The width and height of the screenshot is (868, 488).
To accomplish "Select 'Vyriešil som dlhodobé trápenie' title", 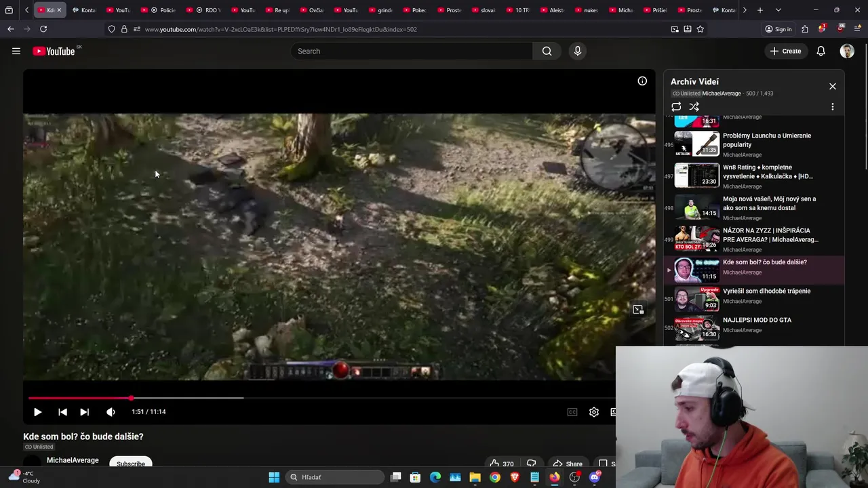I will 766,291.
